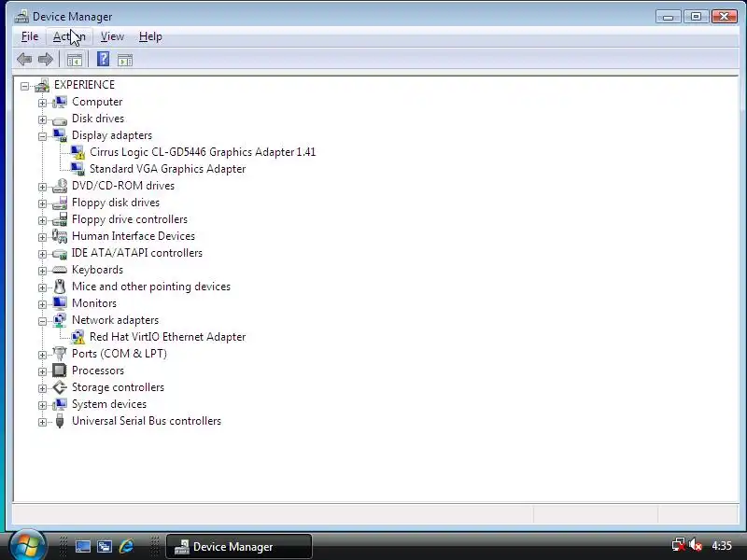Viewport: 747px width, 560px height.
Task: Click Switch between windows quick launch icon
Action: click(x=105, y=547)
